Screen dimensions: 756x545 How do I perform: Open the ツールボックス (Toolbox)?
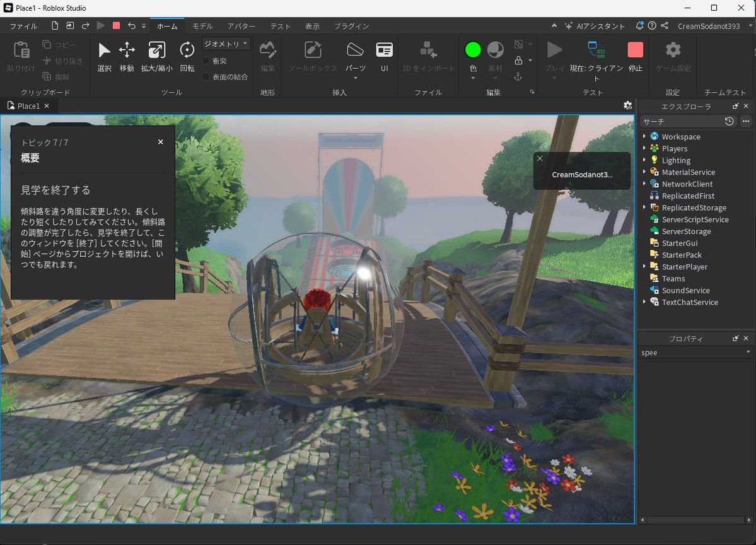coord(313,56)
